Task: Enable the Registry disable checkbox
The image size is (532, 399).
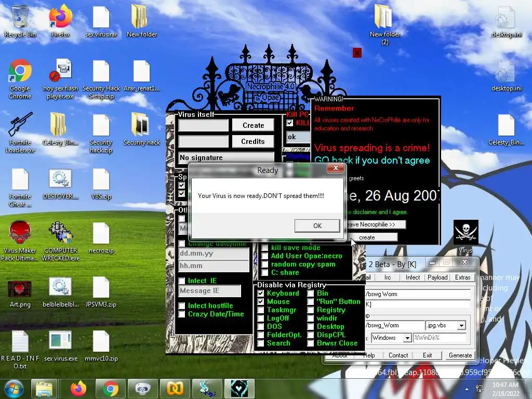Action: pos(311,310)
